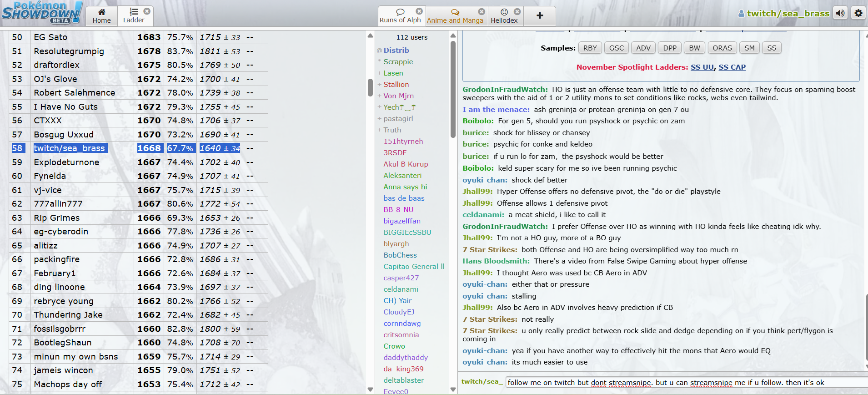868x395 pixels.
Task: Click the user list scrollbar thumb
Action: click(x=452, y=89)
